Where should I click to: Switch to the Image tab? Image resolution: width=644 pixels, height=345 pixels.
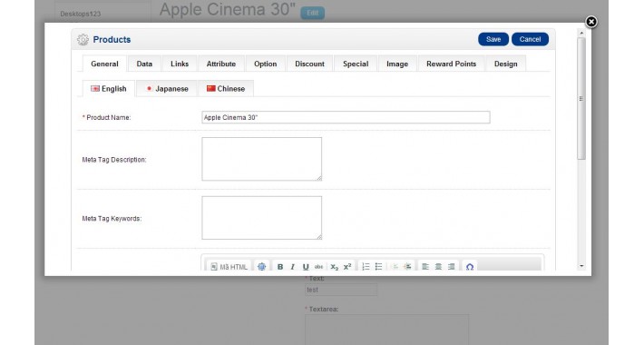397,64
